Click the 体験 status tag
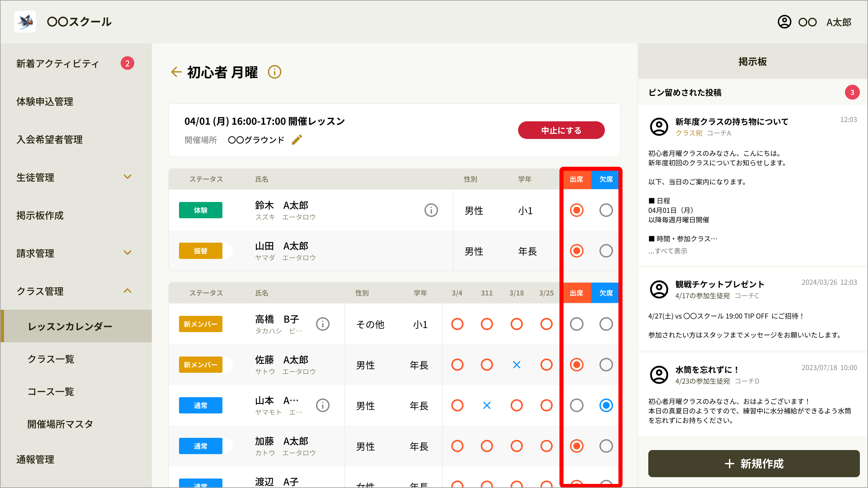 (x=201, y=210)
